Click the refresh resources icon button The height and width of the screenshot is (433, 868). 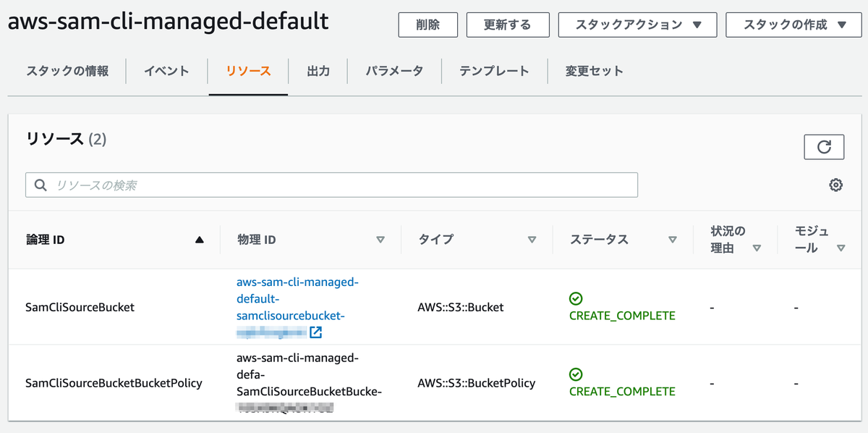pyautogui.click(x=824, y=147)
